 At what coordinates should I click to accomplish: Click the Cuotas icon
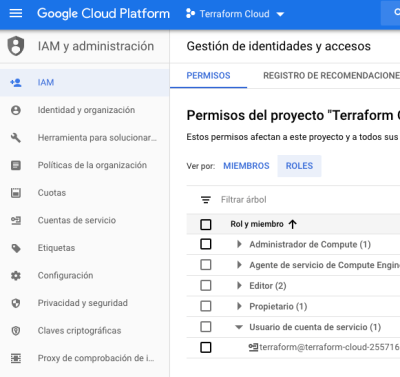16,193
